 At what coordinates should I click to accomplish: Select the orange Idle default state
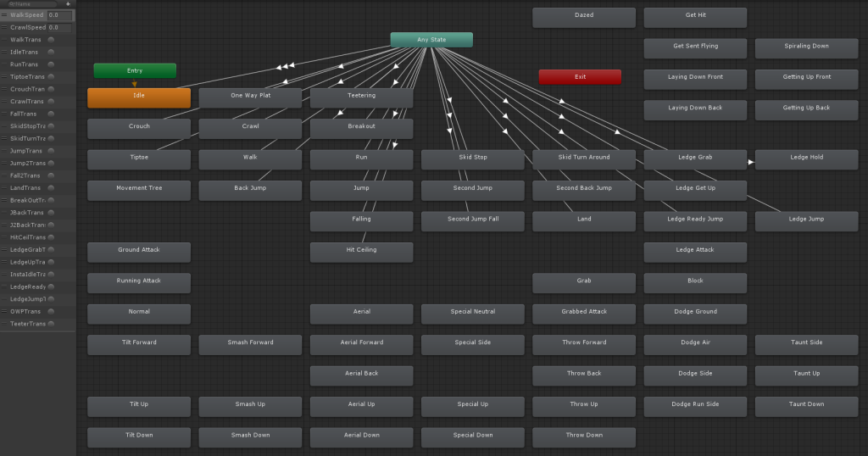click(x=139, y=97)
